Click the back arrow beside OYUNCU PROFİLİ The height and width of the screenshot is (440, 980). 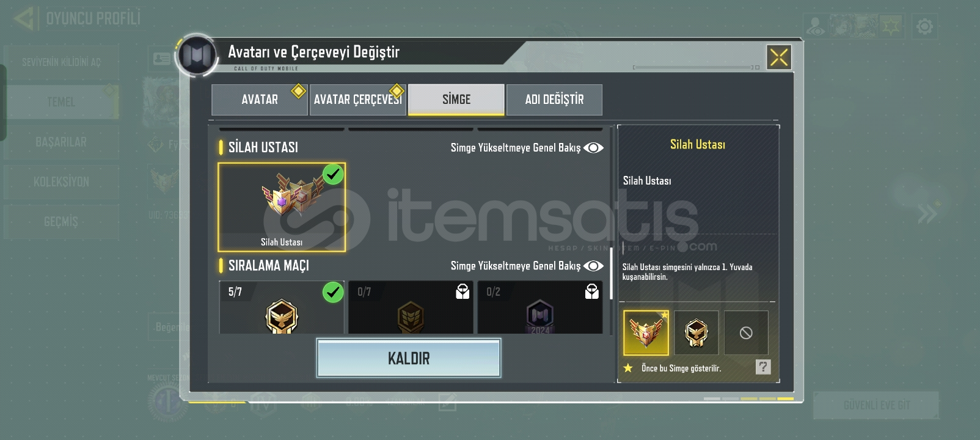coord(23,18)
